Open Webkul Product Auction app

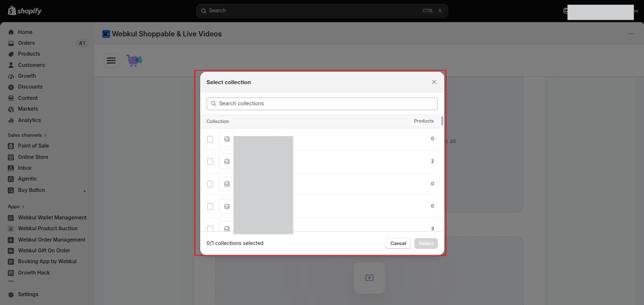[47, 228]
